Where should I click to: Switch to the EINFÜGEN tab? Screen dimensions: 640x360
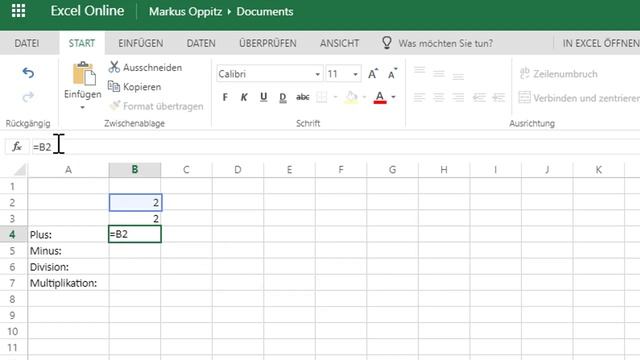pyautogui.click(x=141, y=43)
